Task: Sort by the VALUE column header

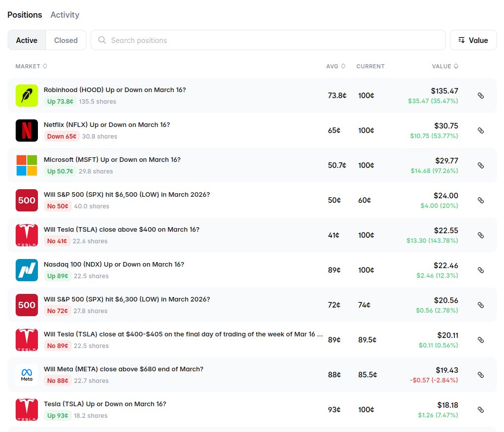Action: click(445, 66)
